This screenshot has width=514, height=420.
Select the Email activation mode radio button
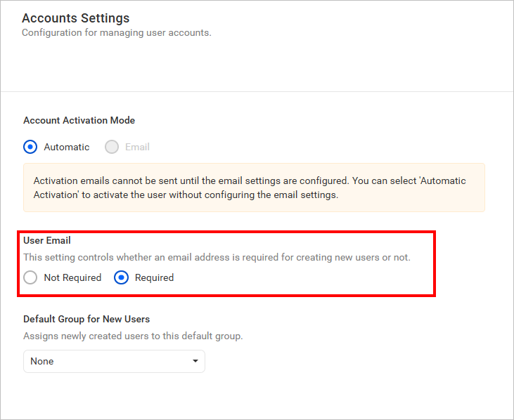click(112, 147)
